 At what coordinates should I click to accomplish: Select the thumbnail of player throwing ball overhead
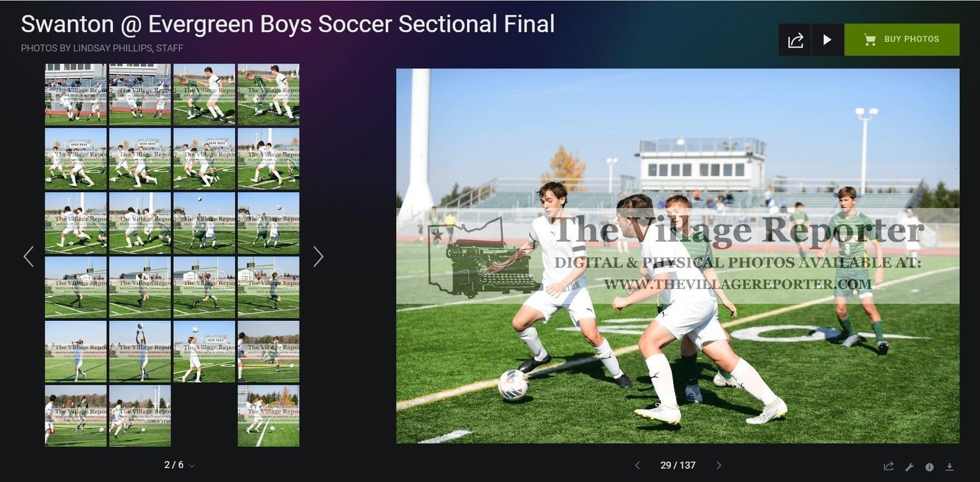click(140, 352)
